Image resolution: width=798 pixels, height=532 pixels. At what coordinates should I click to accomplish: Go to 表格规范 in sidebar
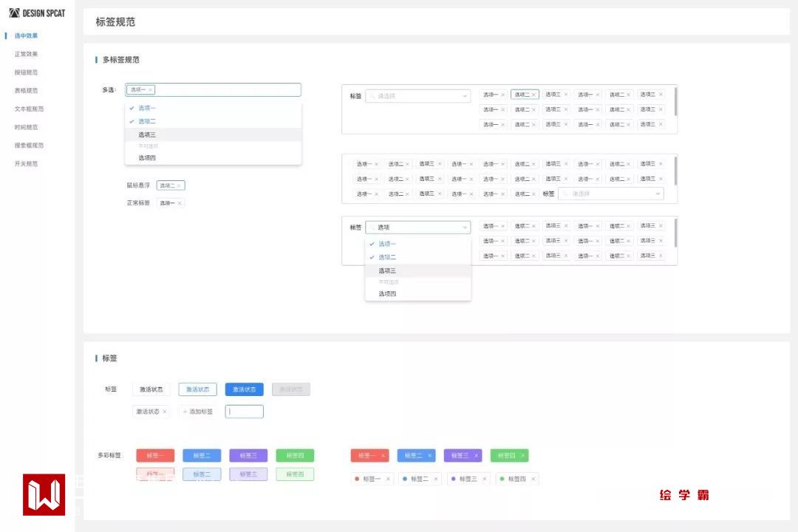pyautogui.click(x=26, y=91)
